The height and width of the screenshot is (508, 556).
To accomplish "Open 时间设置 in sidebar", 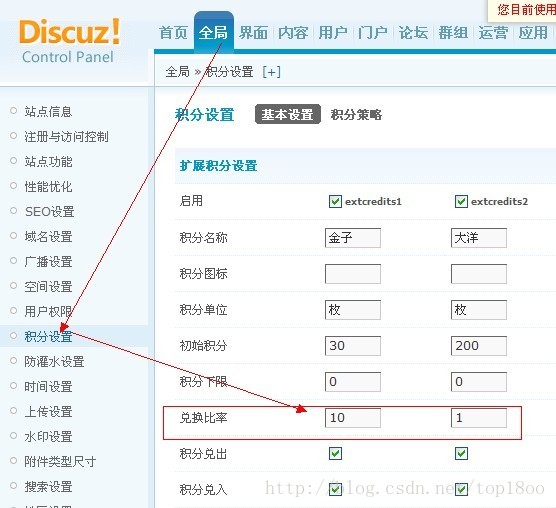I will click(48, 386).
